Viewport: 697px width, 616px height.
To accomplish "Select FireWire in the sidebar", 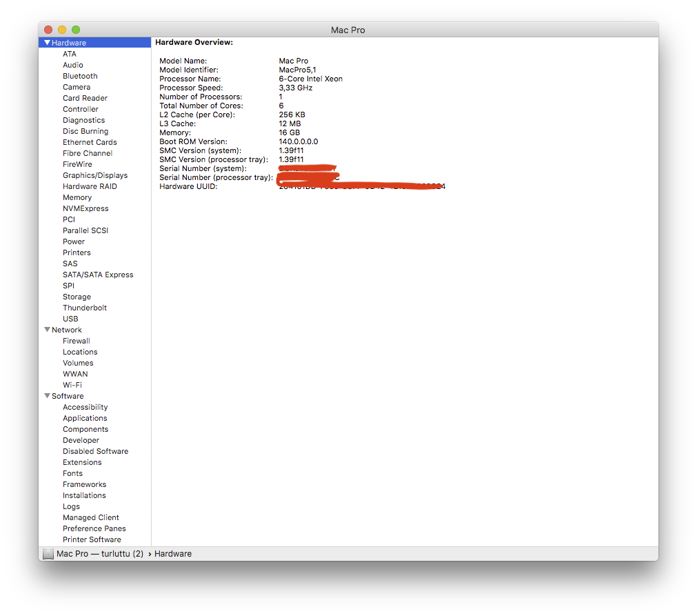I will 77,164.
